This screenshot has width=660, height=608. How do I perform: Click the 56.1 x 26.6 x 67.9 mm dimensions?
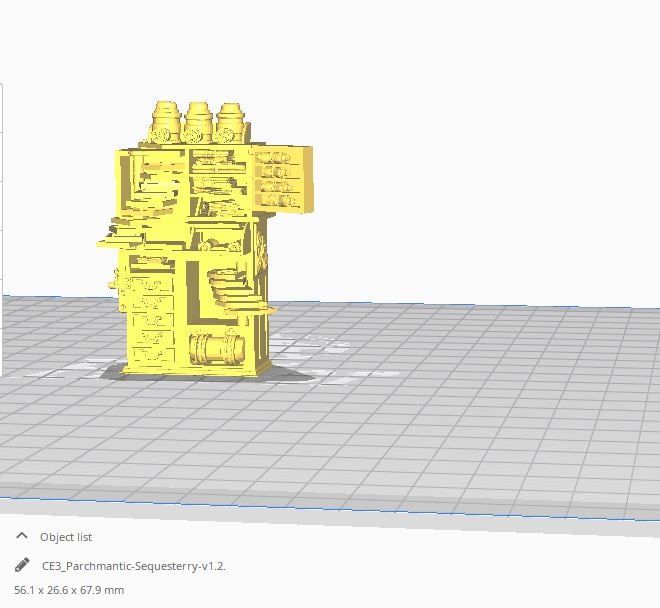(x=69, y=590)
